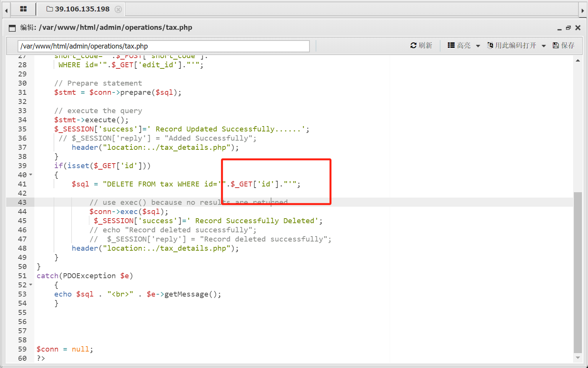The width and height of the screenshot is (588, 368).
Task: Restore the editor window size
Action: [568, 28]
